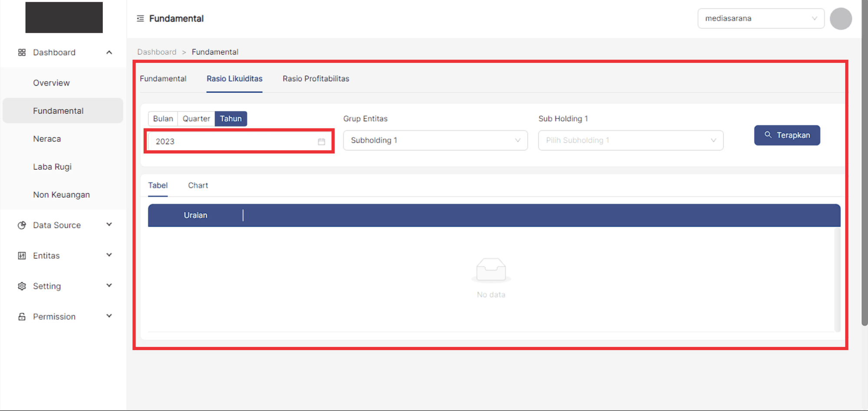Select the Quarter period option

[196, 119]
